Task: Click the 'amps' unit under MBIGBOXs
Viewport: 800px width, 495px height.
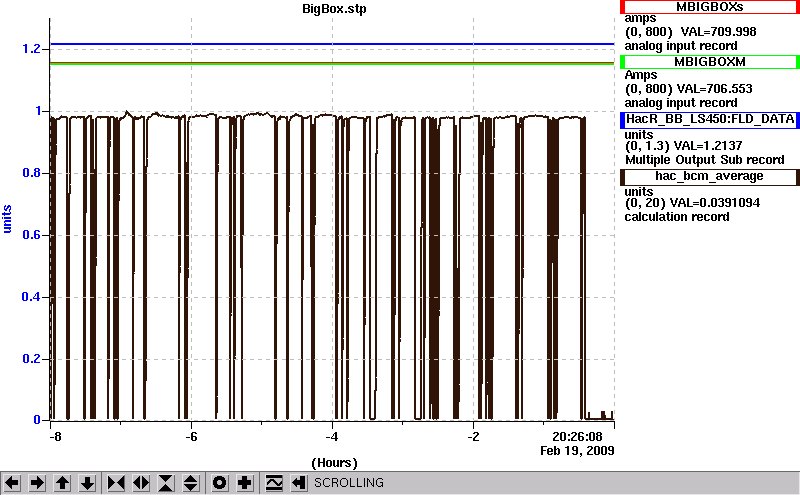Action: click(x=640, y=19)
